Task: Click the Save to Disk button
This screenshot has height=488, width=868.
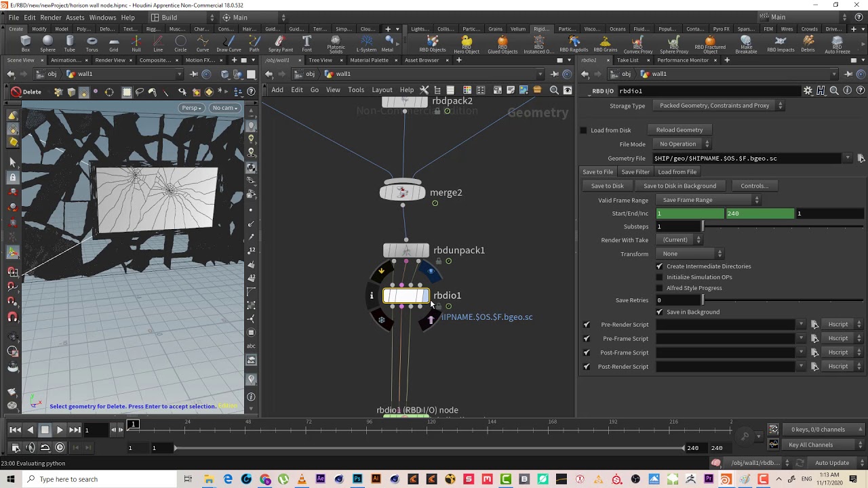Action: [607, 186]
